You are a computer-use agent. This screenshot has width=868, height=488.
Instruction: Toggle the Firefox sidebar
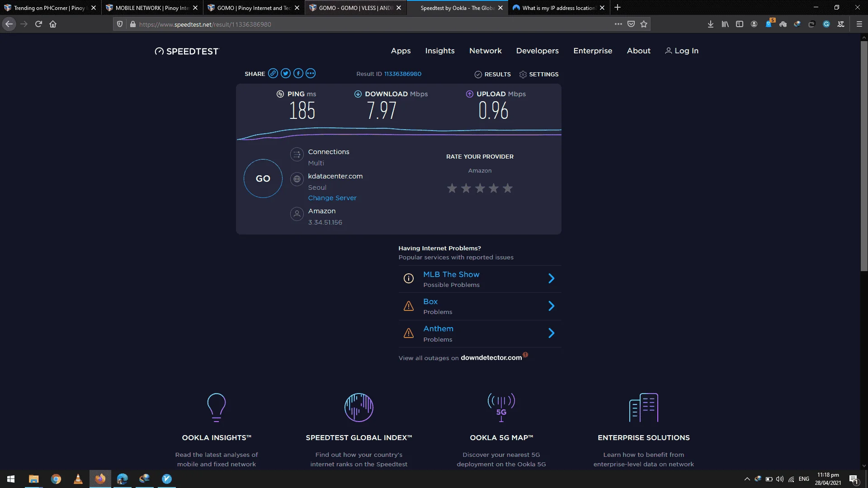click(740, 24)
